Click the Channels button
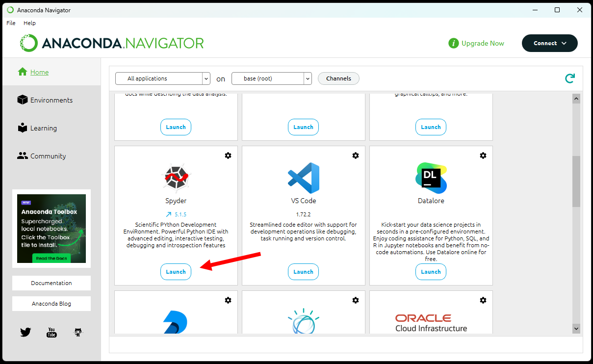 click(x=338, y=78)
